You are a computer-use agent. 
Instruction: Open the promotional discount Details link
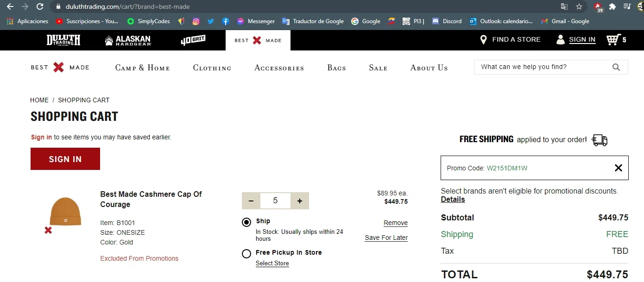point(453,200)
